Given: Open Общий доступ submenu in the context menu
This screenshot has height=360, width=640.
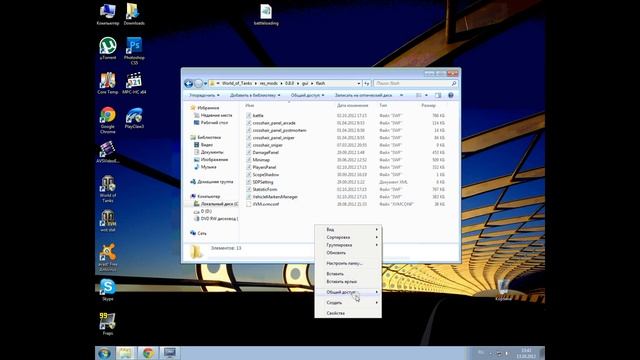Looking at the screenshot, I should coord(348,292).
